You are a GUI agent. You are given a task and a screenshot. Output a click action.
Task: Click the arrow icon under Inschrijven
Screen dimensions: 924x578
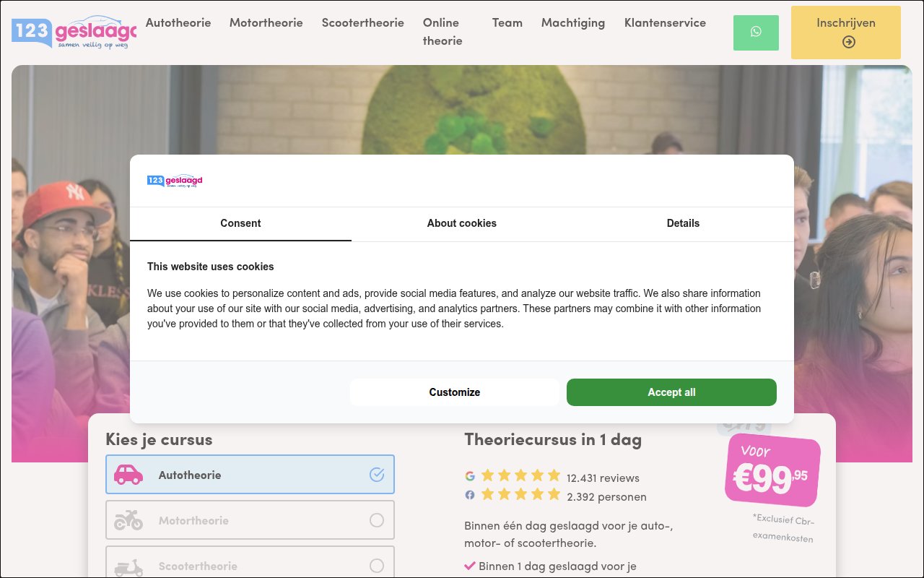coord(849,42)
